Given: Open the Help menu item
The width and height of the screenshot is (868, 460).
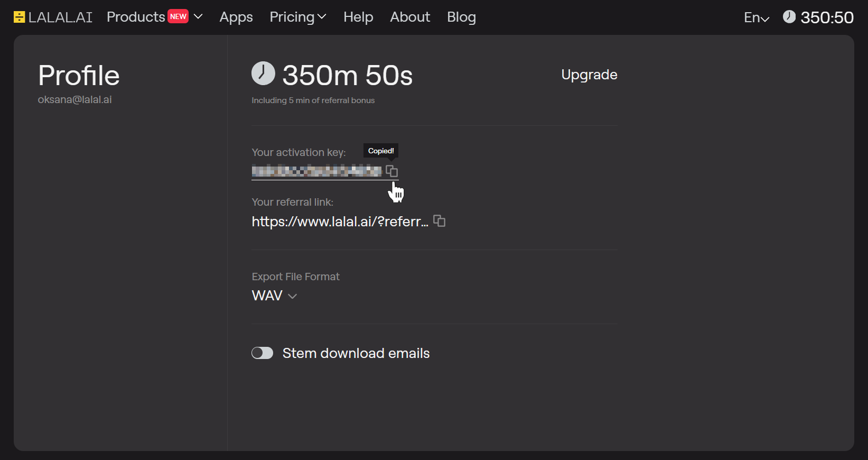Looking at the screenshot, I should coord(358,17).
